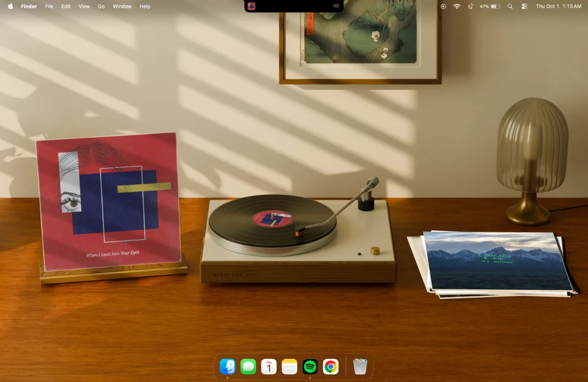Open the Focus (moon) status menu
This screenshot has height=382, width=588.
[471, 6]
